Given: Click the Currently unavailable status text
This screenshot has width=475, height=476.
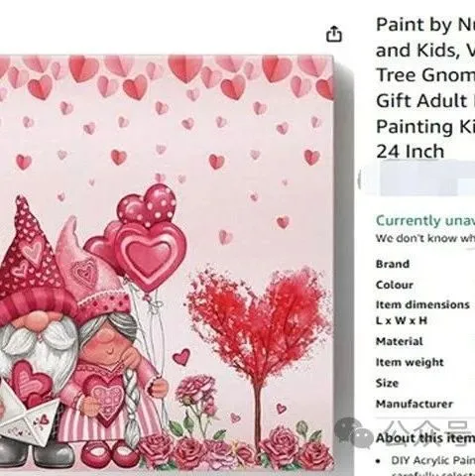Looking at the screenshot, I should pos(425,220).
